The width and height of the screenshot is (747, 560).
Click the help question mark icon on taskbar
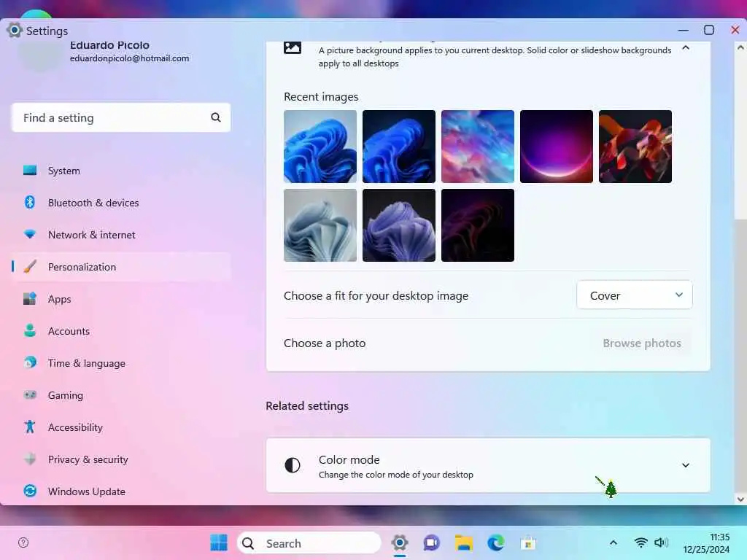pyautogui.click(x=23, y=542)
